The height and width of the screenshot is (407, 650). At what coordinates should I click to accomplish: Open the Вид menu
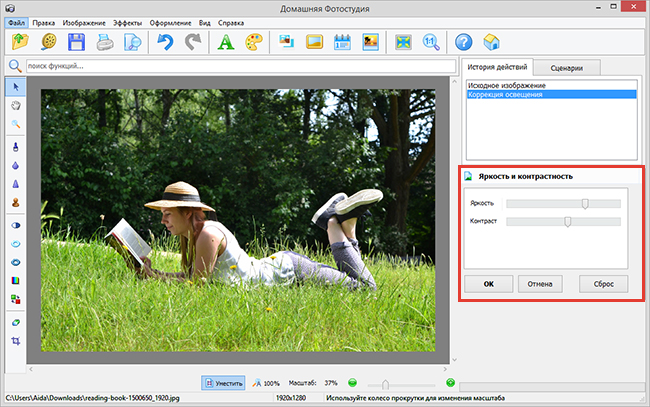(205, 23)
